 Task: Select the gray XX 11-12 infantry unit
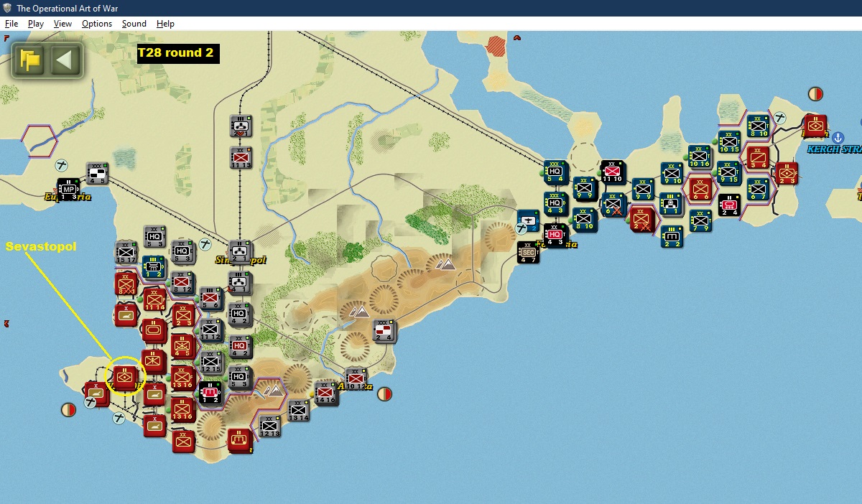point(210,330)
